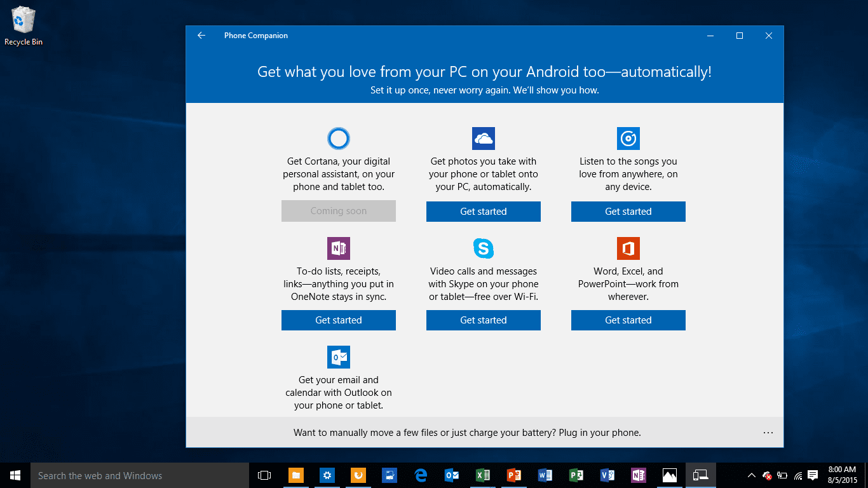Click the Outlook email and calendar description
This screenshot has height=488, width=868.
339,393
